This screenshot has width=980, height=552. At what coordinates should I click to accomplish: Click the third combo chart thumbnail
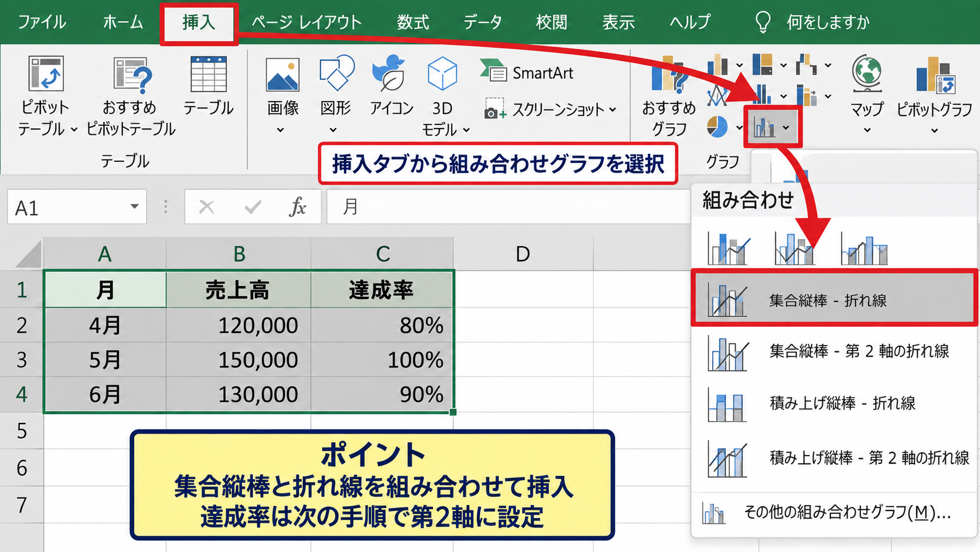(864, 249)
